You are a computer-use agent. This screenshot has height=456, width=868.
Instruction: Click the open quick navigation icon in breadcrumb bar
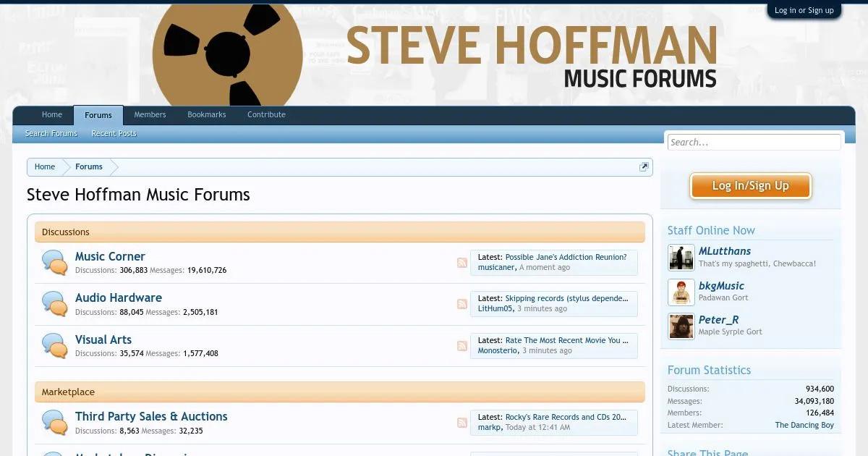(644, 167)
